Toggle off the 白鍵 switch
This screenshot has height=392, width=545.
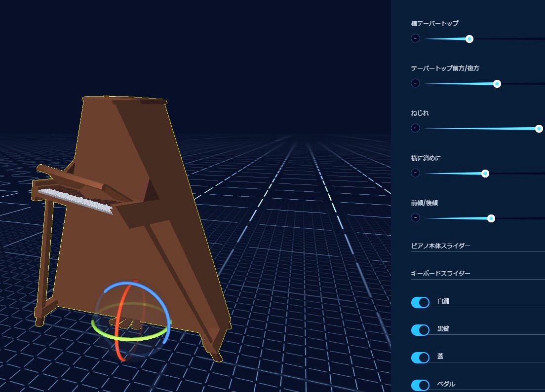tap(420, 302)
